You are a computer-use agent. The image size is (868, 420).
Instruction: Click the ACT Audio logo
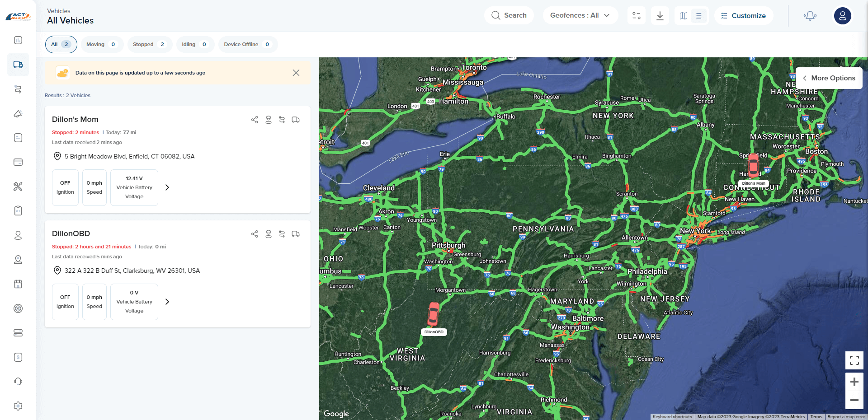point(18,17)
